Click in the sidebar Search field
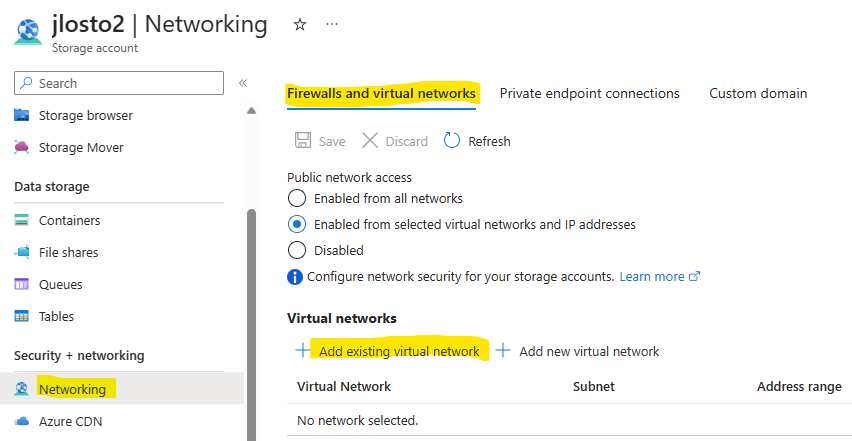 point(119,83)
